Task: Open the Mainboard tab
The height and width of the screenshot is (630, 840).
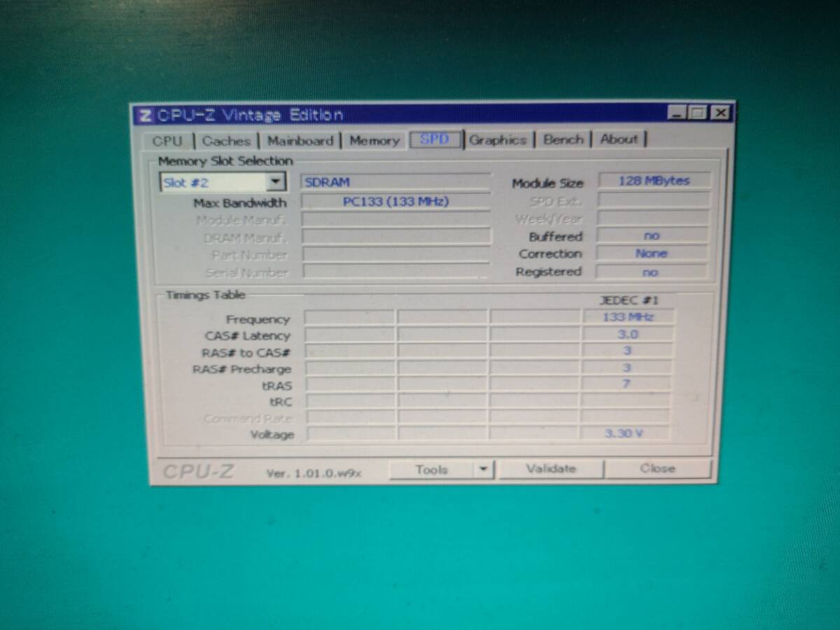Action: pyautogui.click(x=300, y=141)
